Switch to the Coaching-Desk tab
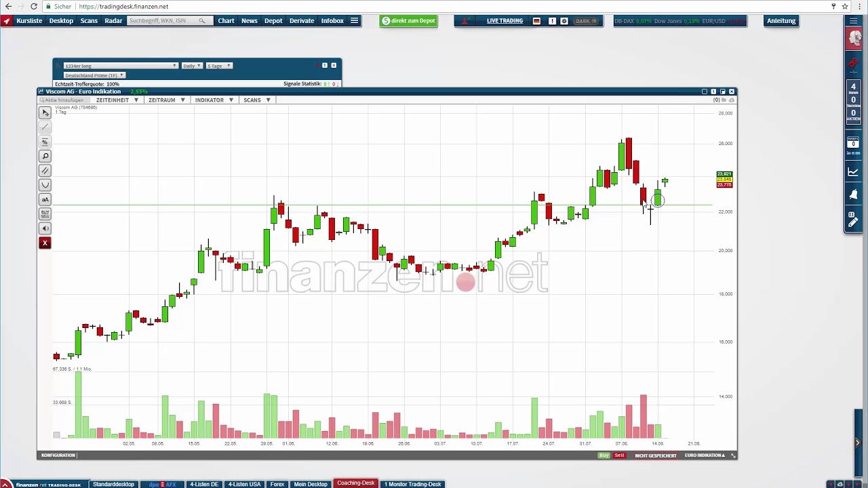Image resolution: width=868 pixels, height=488 pixels. [355, 483]
